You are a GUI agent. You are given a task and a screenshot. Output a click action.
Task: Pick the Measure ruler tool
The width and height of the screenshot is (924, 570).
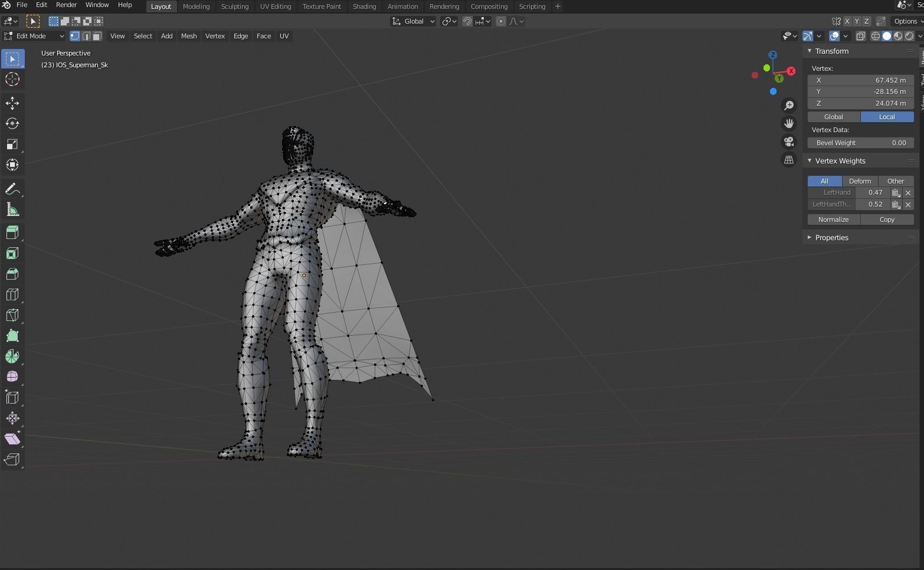tap(12, 210)
